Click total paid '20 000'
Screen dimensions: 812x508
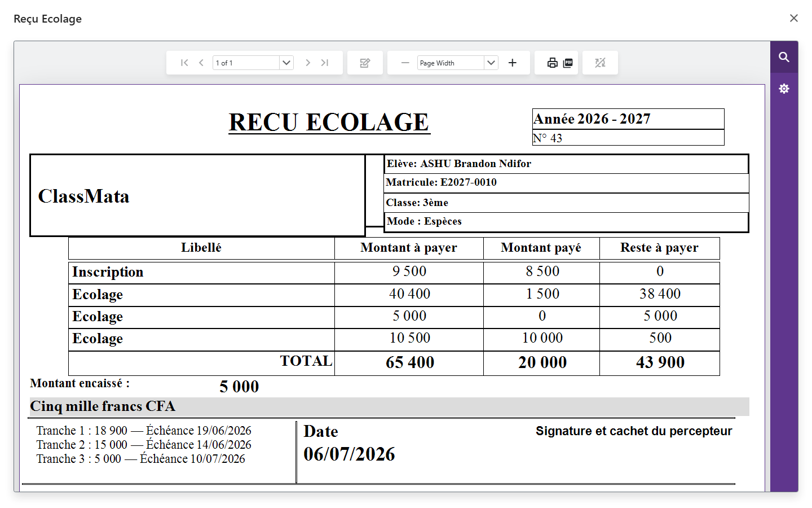(542, 362)
